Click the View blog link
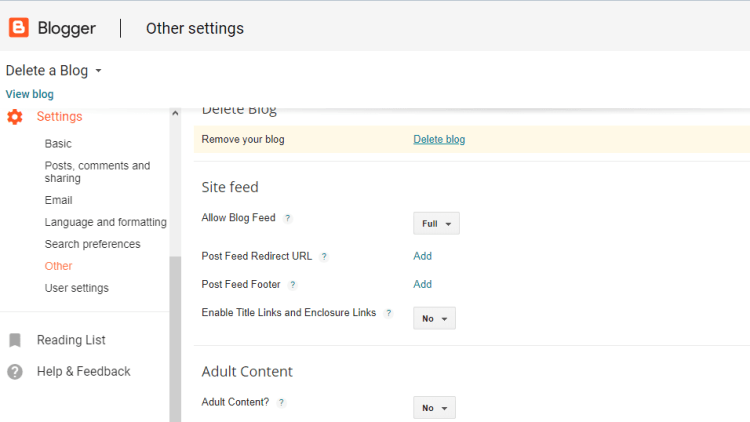The image size is (750, 422). [x=30, y=94]
